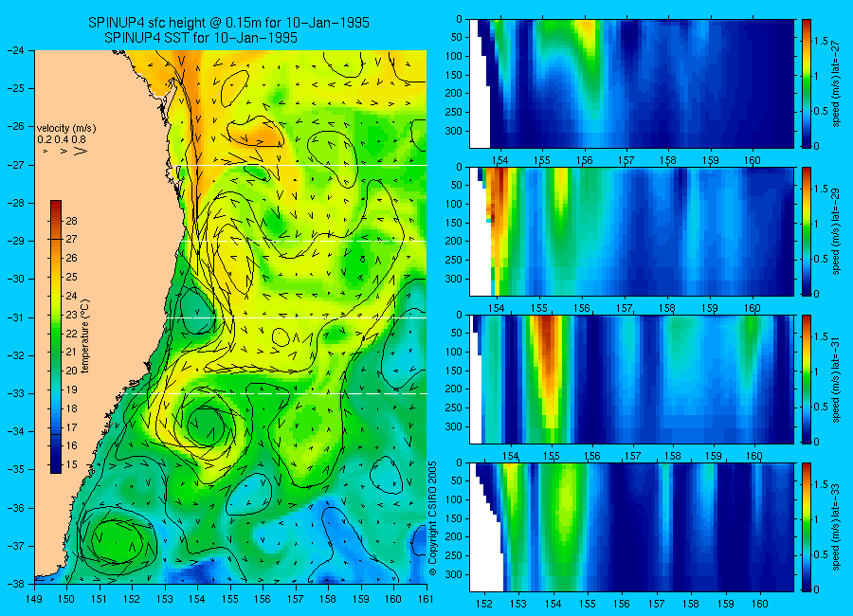Click longitude "158" under the lat=-29 panel

pyautogui.click(x=667, y=309)
